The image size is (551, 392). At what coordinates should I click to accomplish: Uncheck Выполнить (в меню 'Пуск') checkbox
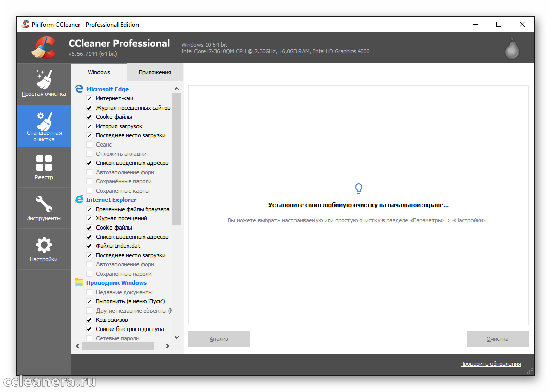point(89,301)
